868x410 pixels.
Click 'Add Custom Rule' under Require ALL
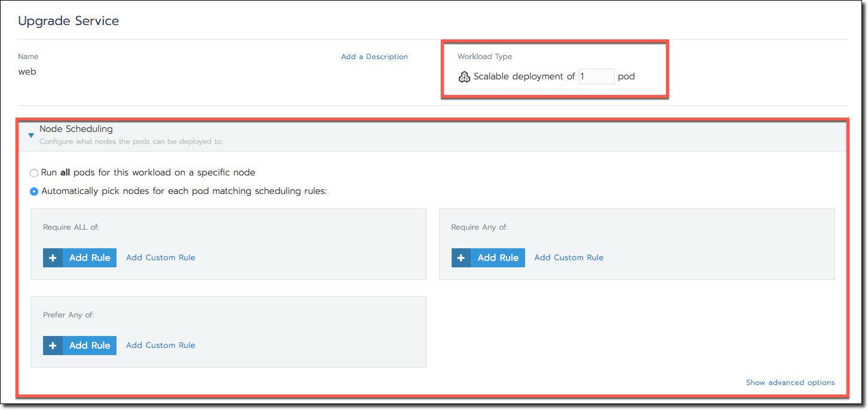tap(160, 257)
